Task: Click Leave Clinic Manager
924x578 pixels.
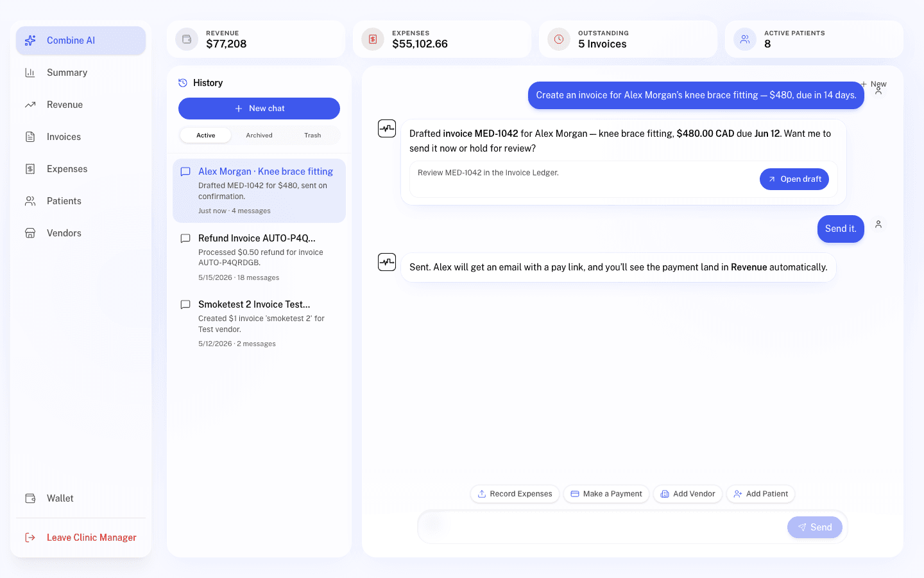Action: [x=81, y=538]
